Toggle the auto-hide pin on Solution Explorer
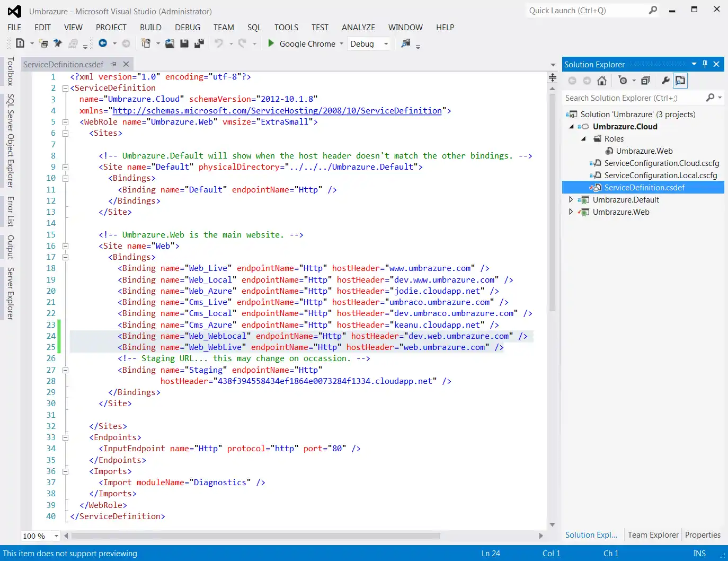Viewport: 728px width, 561px height. click(x=705, y=64)
